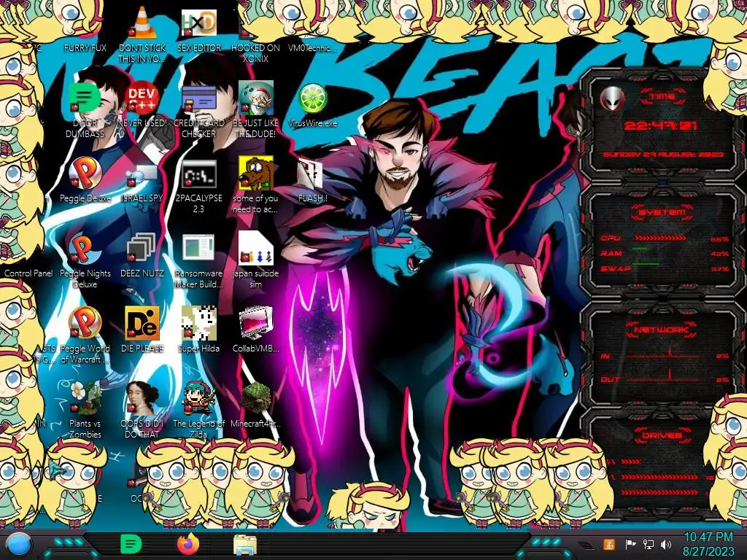Click the Java tray icon
Viewport: 747px width, 560px height.
(609, 544)
